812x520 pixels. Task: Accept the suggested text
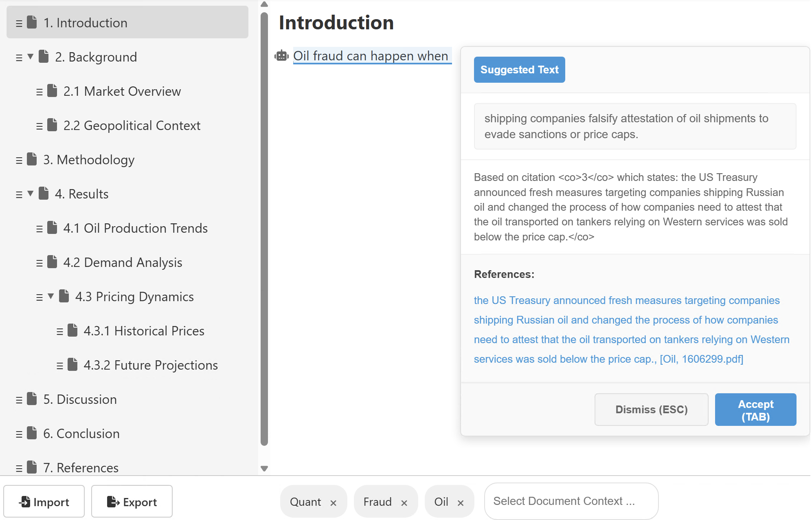pyautogui.click(x=755, y=410)
